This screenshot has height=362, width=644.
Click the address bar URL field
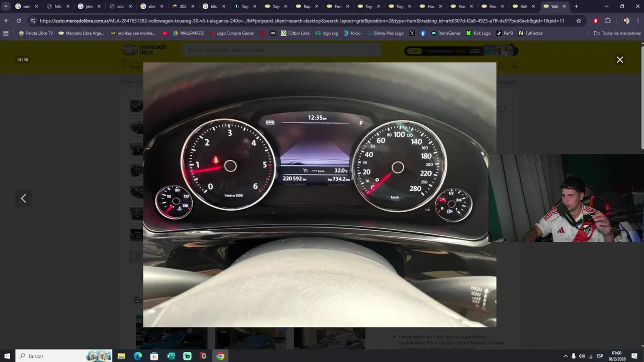[x=302, y=21]
